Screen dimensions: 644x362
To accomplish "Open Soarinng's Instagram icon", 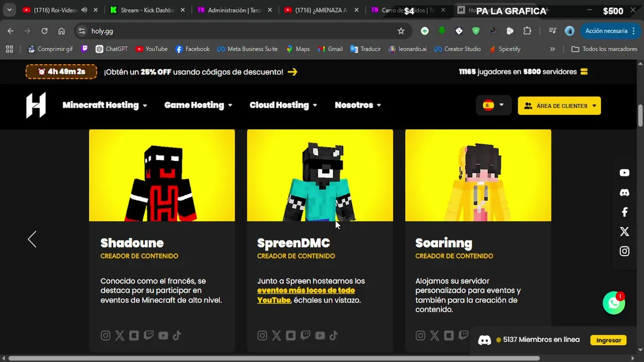I will click(420, 336).
